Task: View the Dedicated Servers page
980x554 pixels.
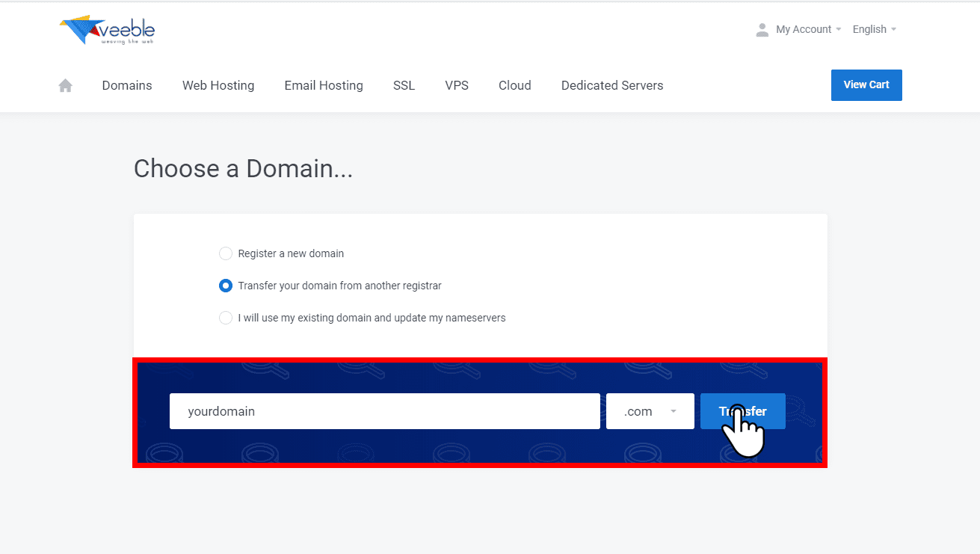Action: click(x=611, y=85)
